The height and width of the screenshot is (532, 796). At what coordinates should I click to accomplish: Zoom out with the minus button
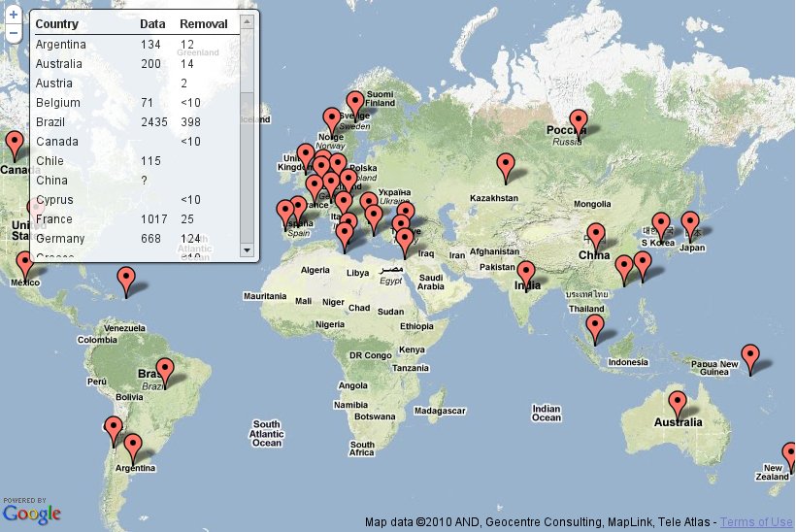(14, 34)
